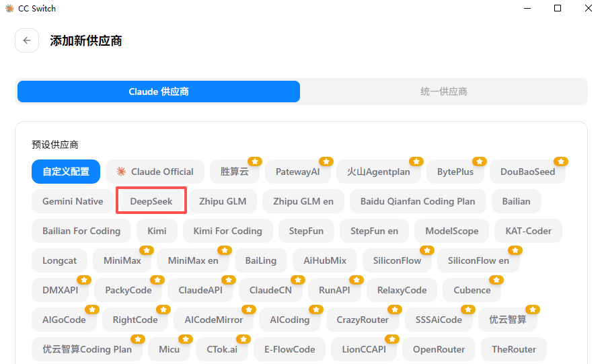Pick the SSSAiCode preset

point(439,320)
